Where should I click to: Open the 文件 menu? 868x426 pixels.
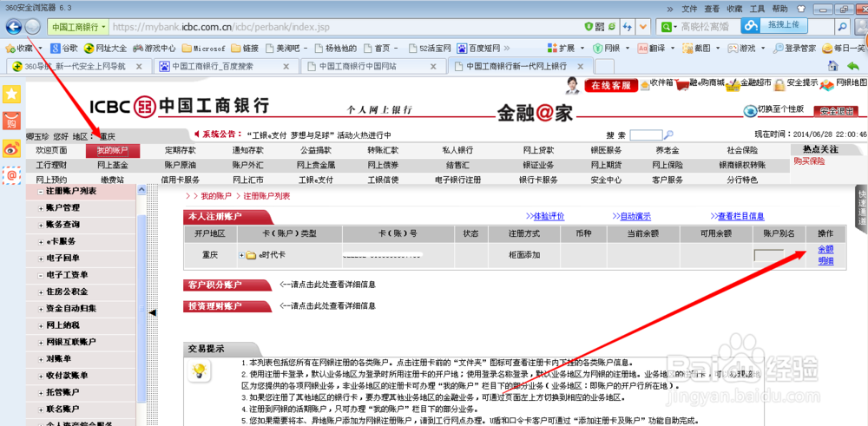[689, 9]
